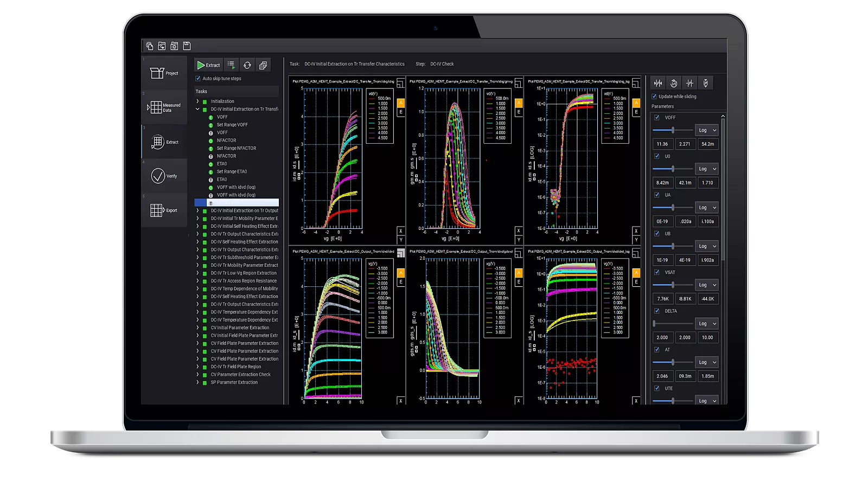Uncheck Update while sliding
Image resolution: width=868 pixels, height=488 pixels.
654,97
